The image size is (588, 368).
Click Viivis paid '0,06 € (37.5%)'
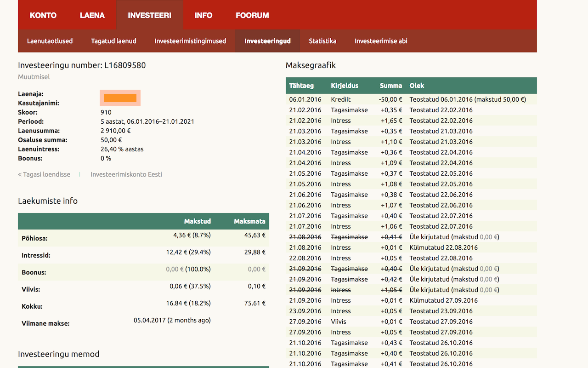pos(190,286)
